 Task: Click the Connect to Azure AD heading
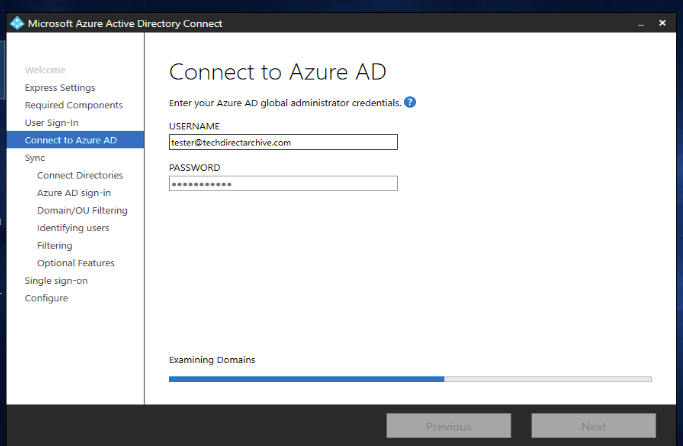point(278,72)
